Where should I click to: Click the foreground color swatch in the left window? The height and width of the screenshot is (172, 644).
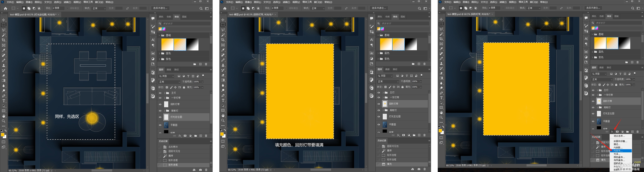click(x=3, y=135)
